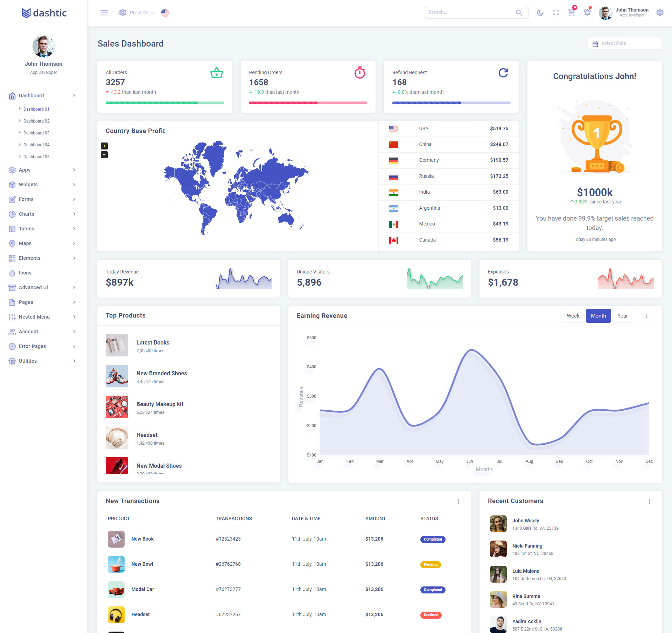This screenshot has height=633, width=672.
Task: Open the shopping cart icon
Action: point(571,13)
